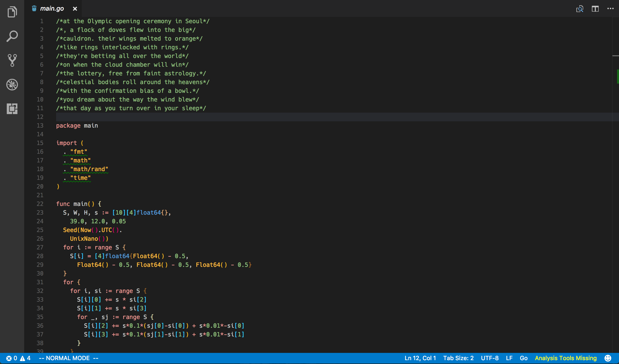Viewport: 619px width, 364px height.
Task: Open the Explorer files icon
Action: pyautogui.click(x=12, y=12)
